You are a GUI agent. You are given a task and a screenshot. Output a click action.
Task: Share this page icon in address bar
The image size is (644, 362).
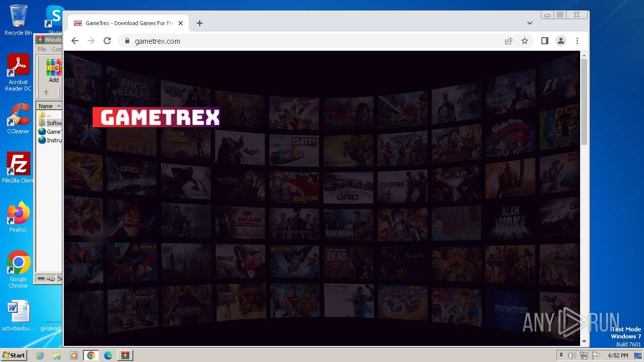[509, 41]
